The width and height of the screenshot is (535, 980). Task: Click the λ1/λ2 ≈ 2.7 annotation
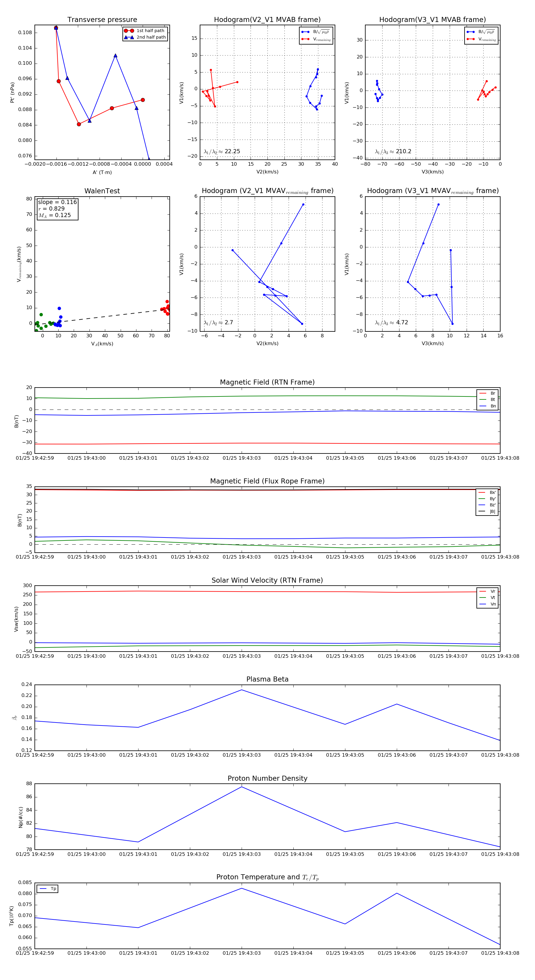(218, 323)
